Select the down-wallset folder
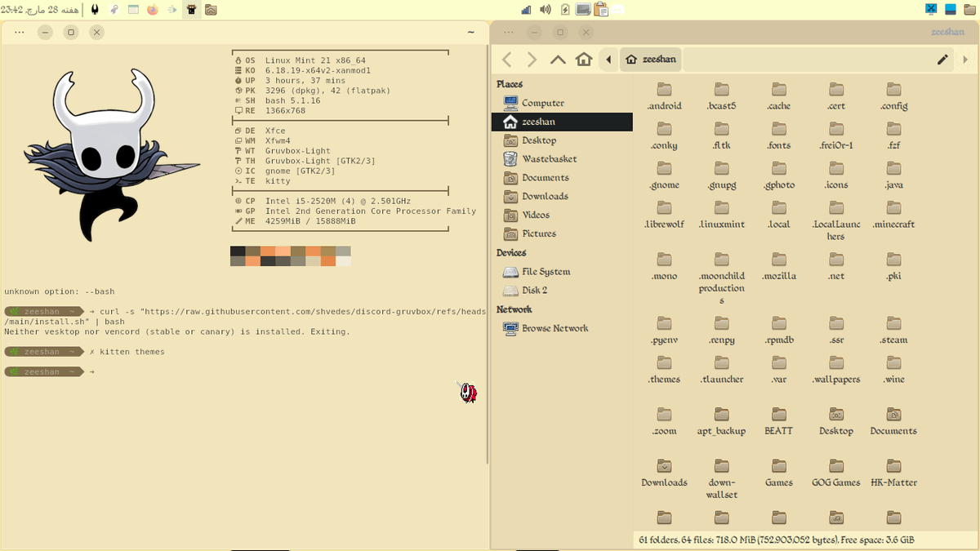The width and height of the screenshot is (980, 551). pyautogui.click(x=722, y=479)
